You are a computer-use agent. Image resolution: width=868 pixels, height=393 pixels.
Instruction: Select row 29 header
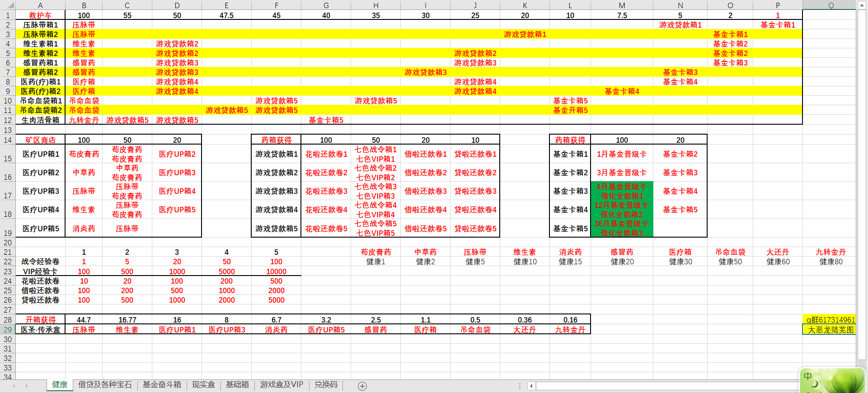8,330
